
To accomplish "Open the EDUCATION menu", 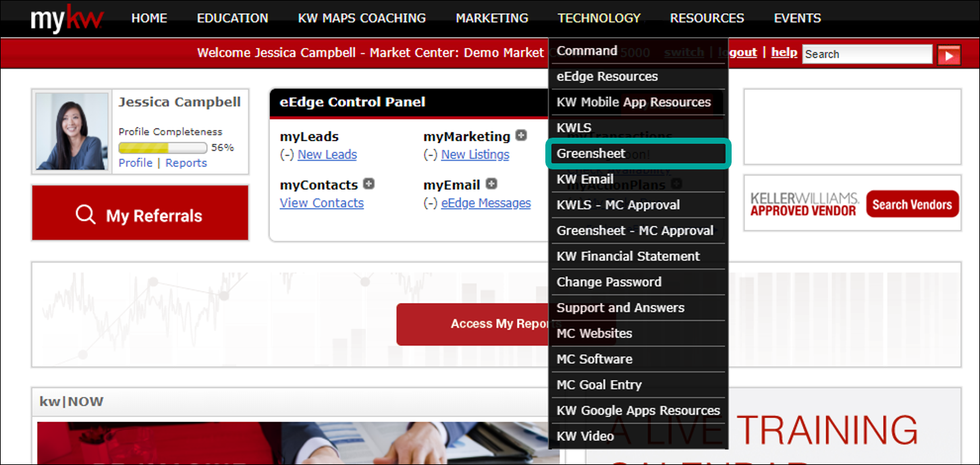I will click(x=232, y=18).
